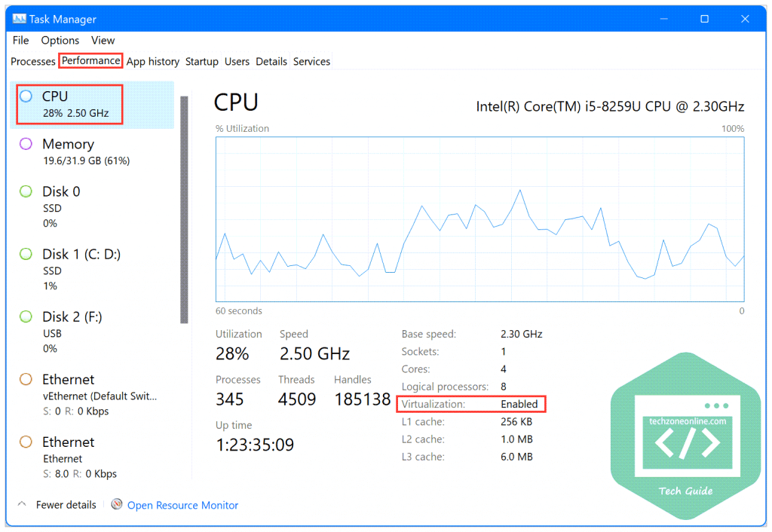
Task: Switch to the Services tab
Action: pyautogui.click(x=311, y=61)
